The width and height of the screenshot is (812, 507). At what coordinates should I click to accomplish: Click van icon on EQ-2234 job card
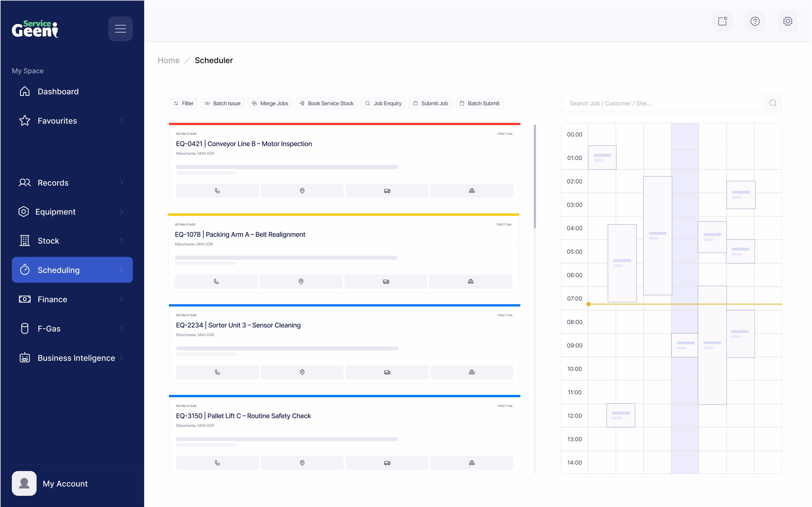pos(387,372)
